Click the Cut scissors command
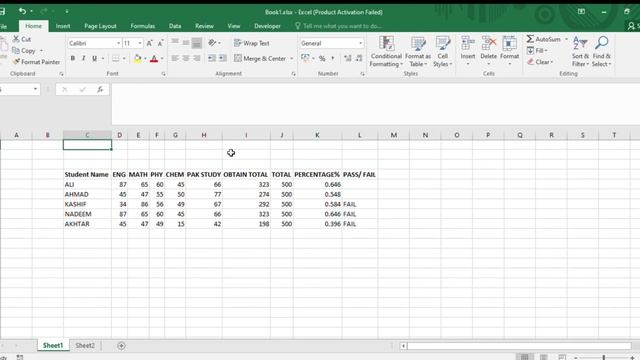 pos(22,39)
